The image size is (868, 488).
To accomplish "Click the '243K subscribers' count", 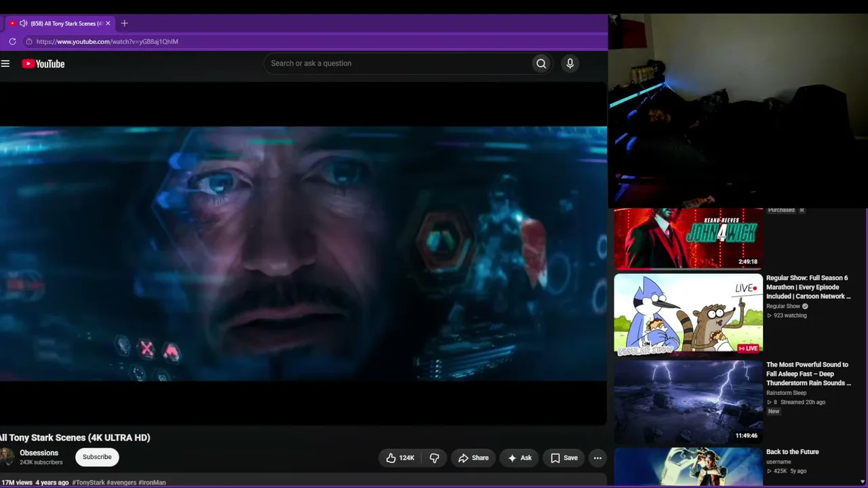I will [41, 463].
